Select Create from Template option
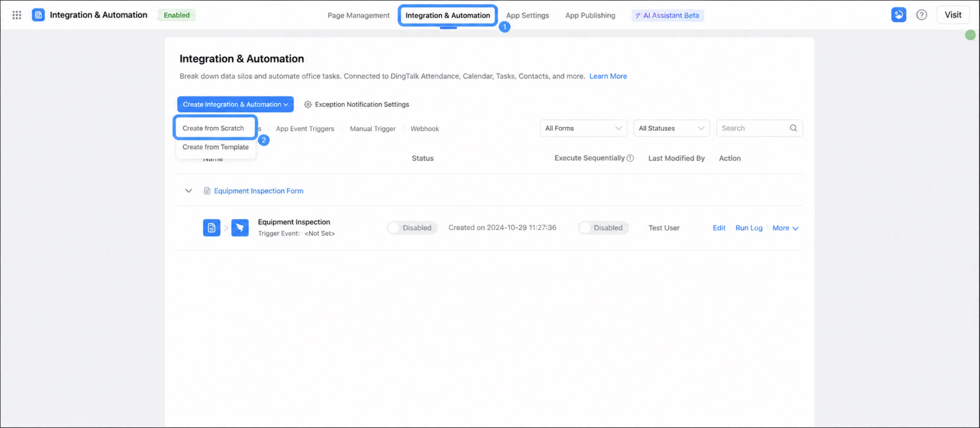 click(215, 147)
